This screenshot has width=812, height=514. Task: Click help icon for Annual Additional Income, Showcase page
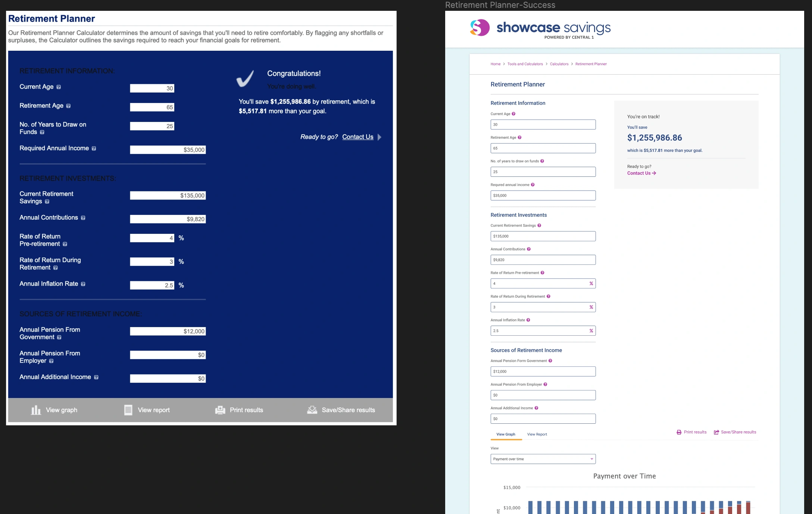pos(536,408)
